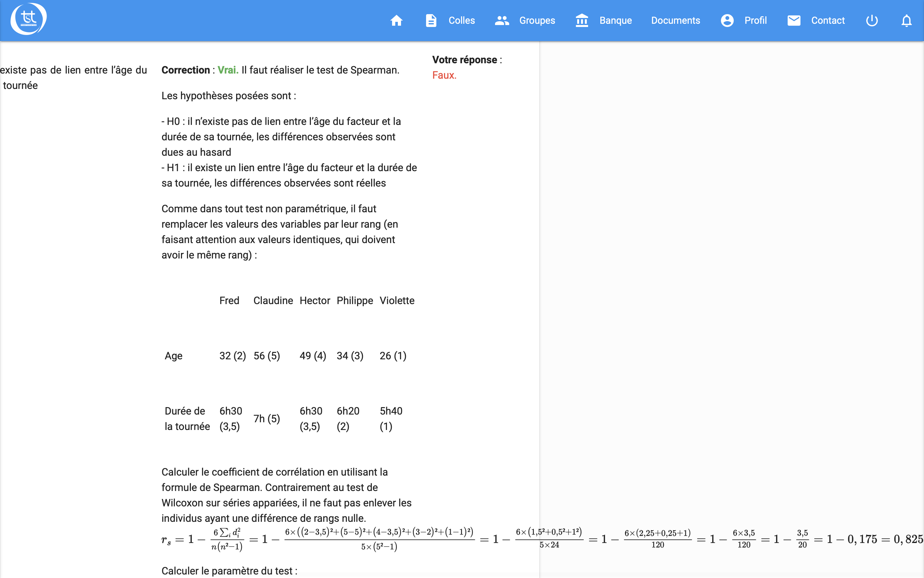
Task: Click the 'Fred' table column header
Action: click(x=229, y=301)
